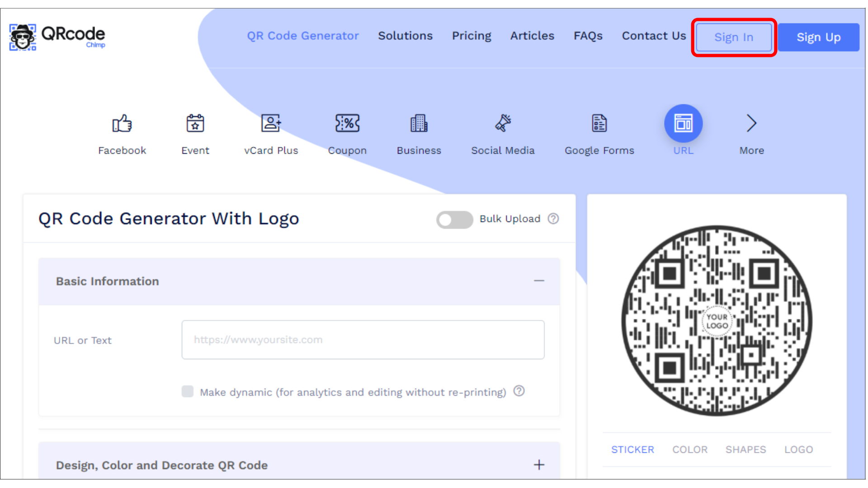Open the Pricing menu item
Image resolution: width=868 pixels, height=488 pixels.
471,36
